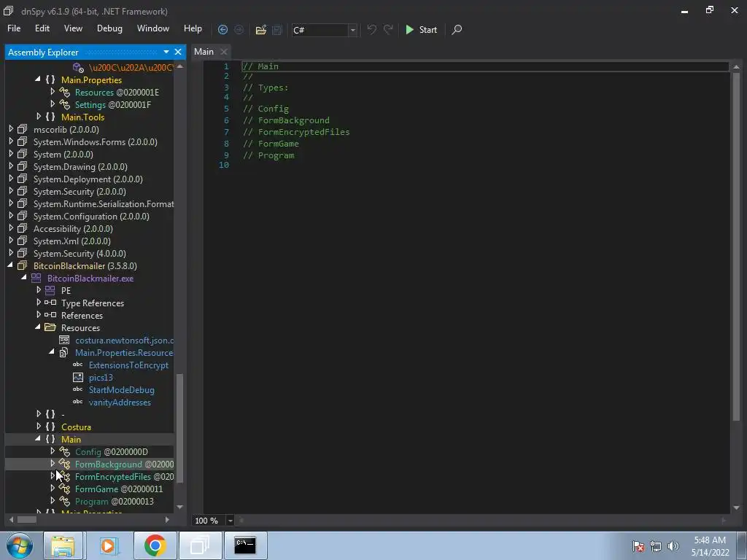Open the Debug menu
The width and height of the screenshot is (747, 560).
[109, 28]
